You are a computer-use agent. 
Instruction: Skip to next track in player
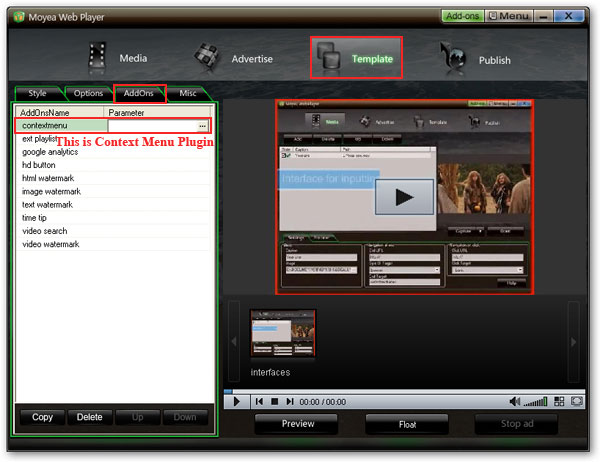tap(290, 402)
